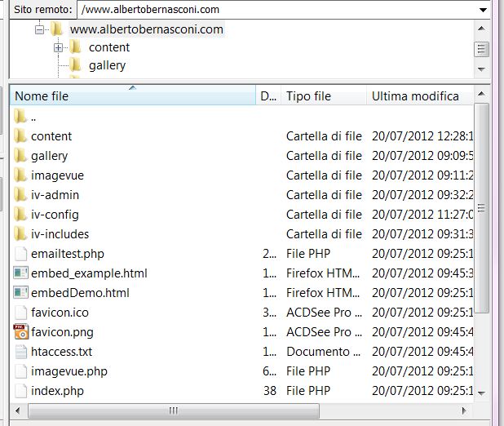Select the embed_example.html file name
The width and height of the screenshot is (504, 426).
(x=89, y=273)
